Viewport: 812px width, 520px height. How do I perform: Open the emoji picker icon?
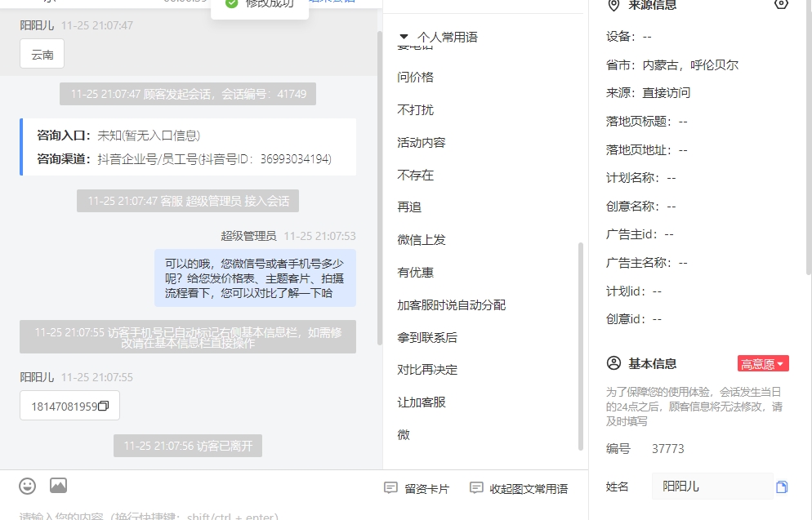pos(28,486)
